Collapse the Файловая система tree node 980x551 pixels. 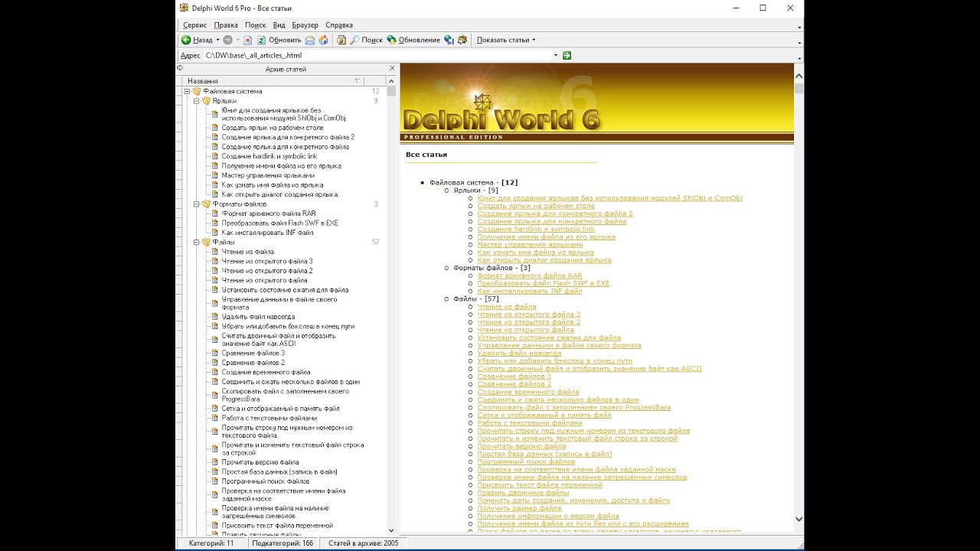pyautogui.click(x=187, y=91)
